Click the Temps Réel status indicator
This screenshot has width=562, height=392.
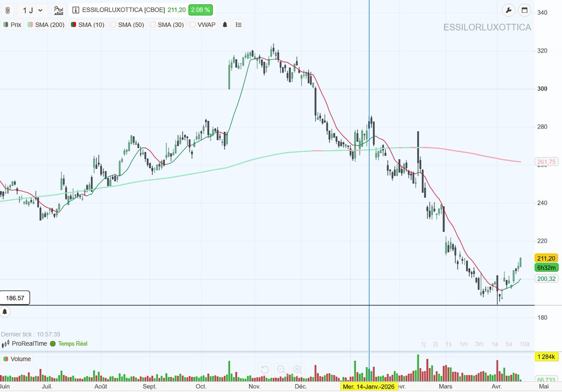(x=68, y=344)
